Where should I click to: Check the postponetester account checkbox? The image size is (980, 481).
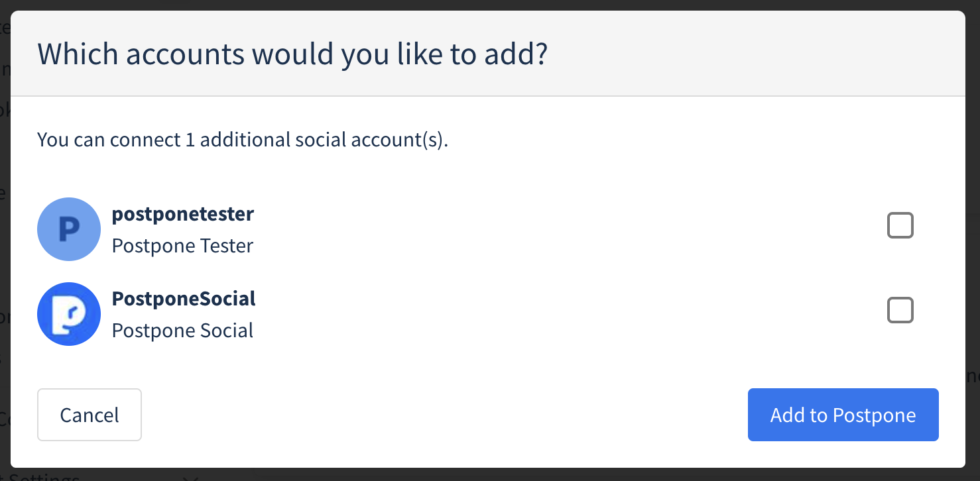[900, 225]
